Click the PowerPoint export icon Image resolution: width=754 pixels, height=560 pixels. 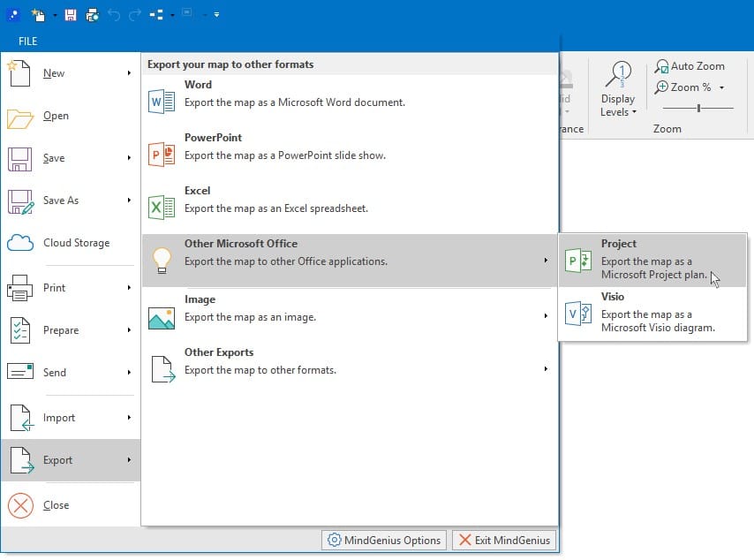(x=161, y=155)
